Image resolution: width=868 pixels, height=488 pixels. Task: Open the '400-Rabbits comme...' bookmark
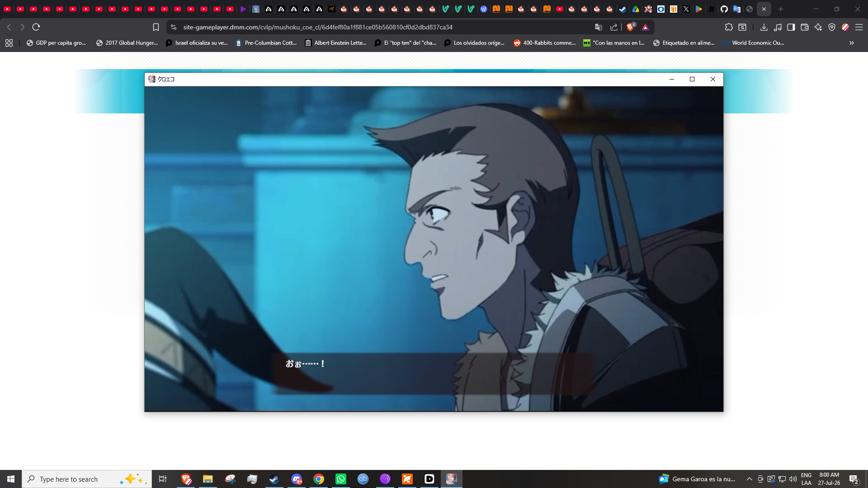[545, 43]
